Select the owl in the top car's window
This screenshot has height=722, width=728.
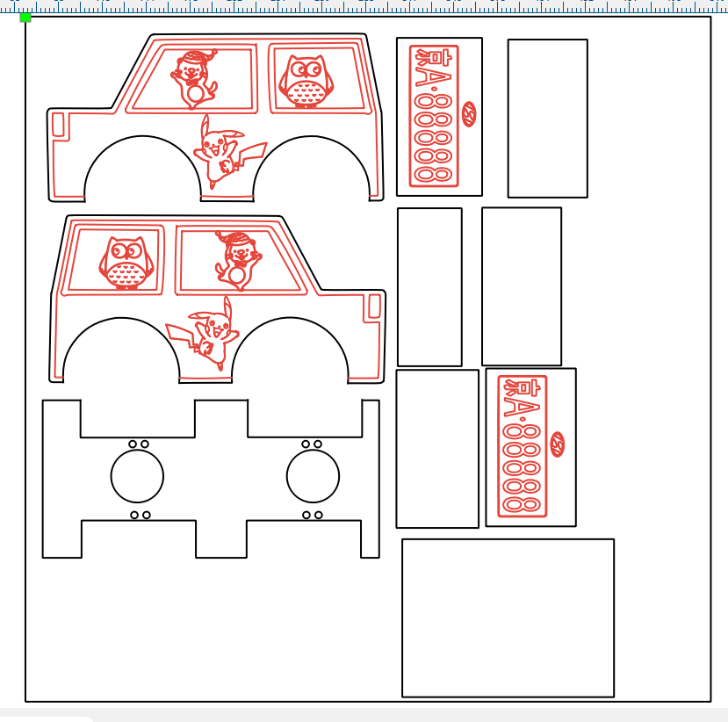[x=306, y=82]
